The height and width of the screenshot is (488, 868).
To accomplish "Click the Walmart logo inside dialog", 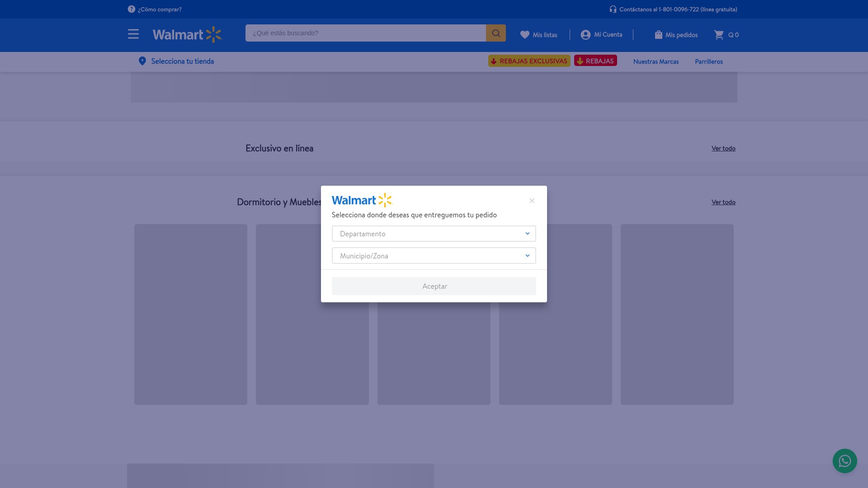I will (362, 200).
